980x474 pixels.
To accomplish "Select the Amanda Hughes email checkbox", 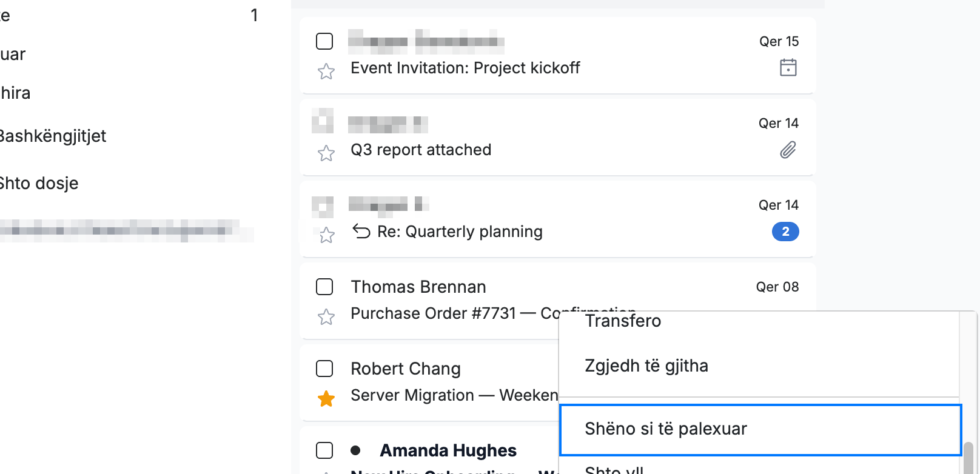I will pos(324,450).
